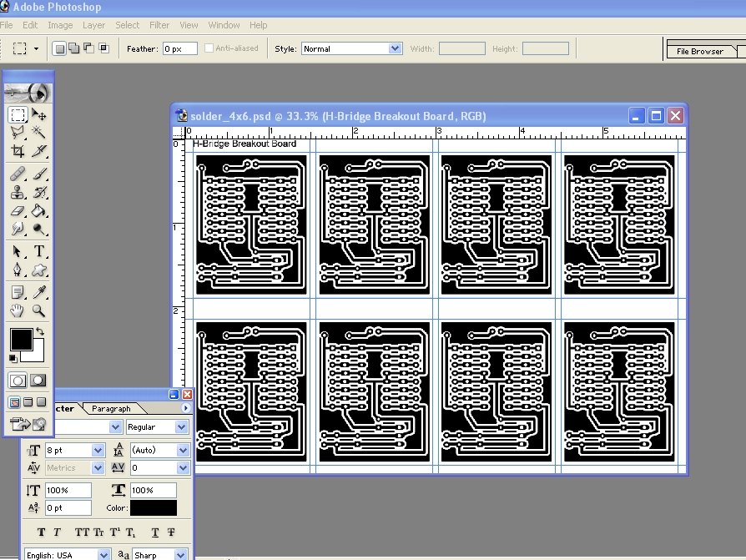Open Character palette flyout menu arrow
746x560 pixels.
click(185, 408)
